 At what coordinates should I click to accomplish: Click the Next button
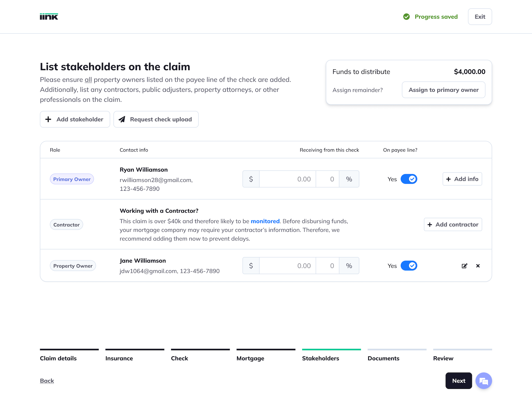click(x=458, y=381)
